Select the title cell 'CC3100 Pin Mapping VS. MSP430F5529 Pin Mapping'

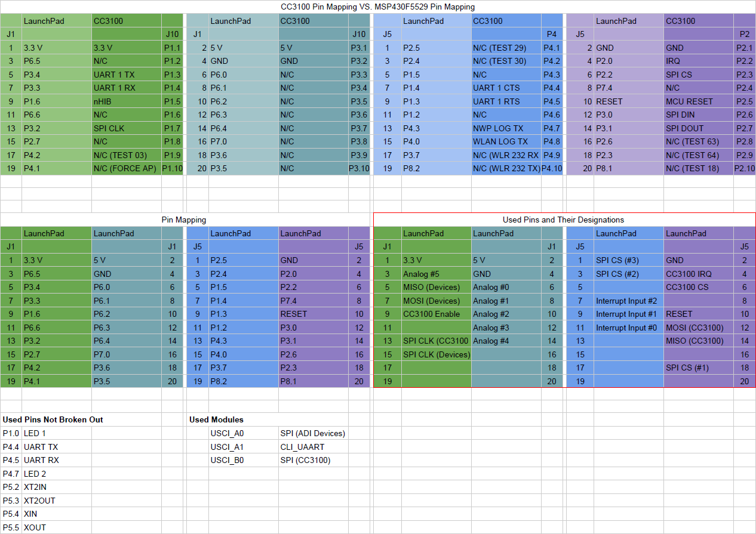378,7
